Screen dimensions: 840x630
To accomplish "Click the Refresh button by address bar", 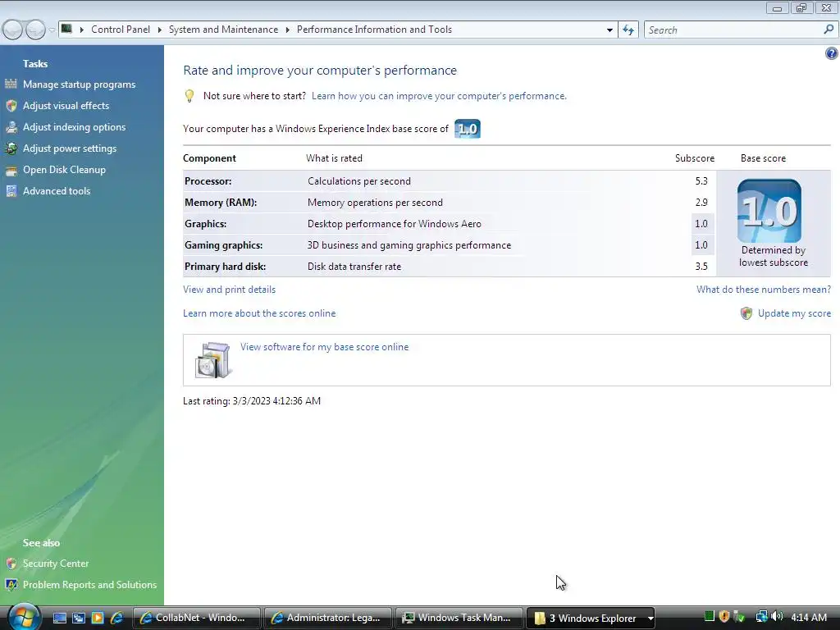I will [628, 30].
